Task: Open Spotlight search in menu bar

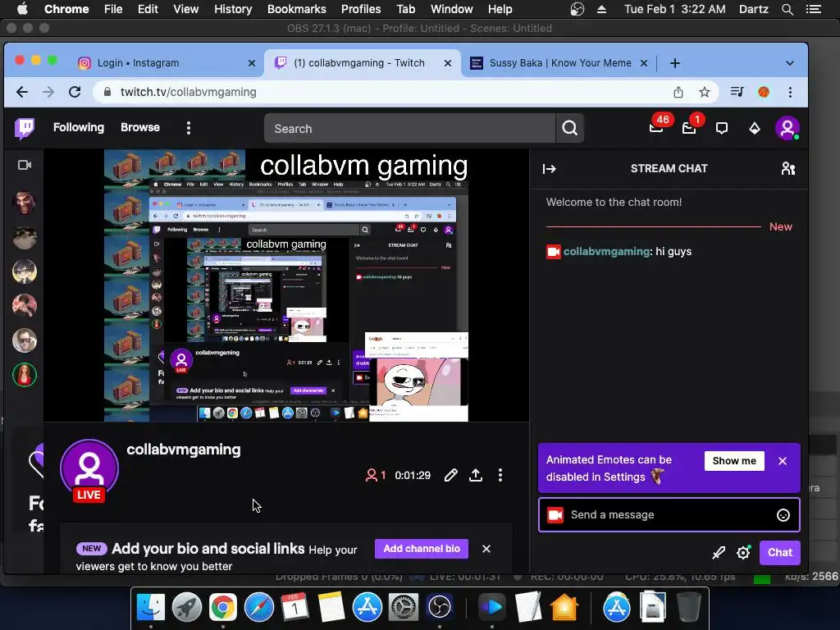Action: point(787,9)
